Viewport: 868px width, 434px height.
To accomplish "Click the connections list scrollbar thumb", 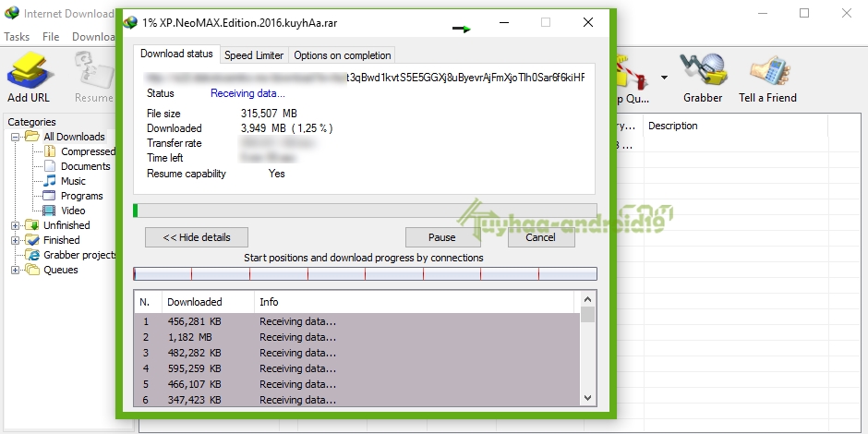I will click(588, 315).
